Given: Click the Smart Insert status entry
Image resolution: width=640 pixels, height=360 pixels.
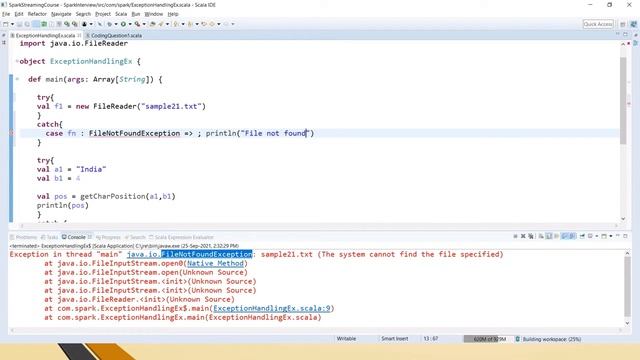Looking at the screenshot, I should [x=395, y=339].
